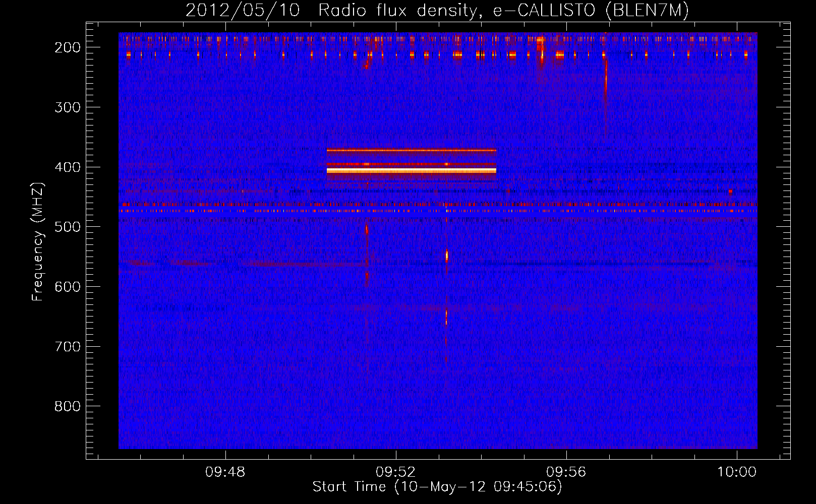Screen dimensions: 816x504
Task: Click the 800 frequency tick label
Action: point(68,406)
